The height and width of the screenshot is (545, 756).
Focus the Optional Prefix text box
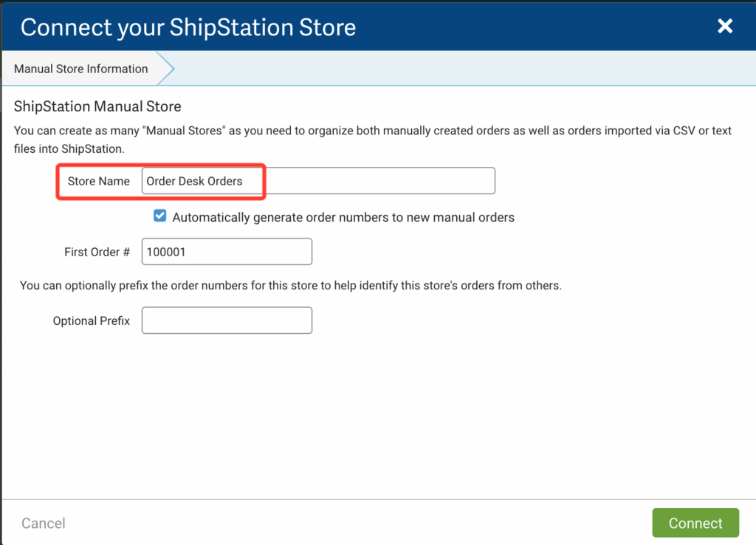(x=227, y=321)
